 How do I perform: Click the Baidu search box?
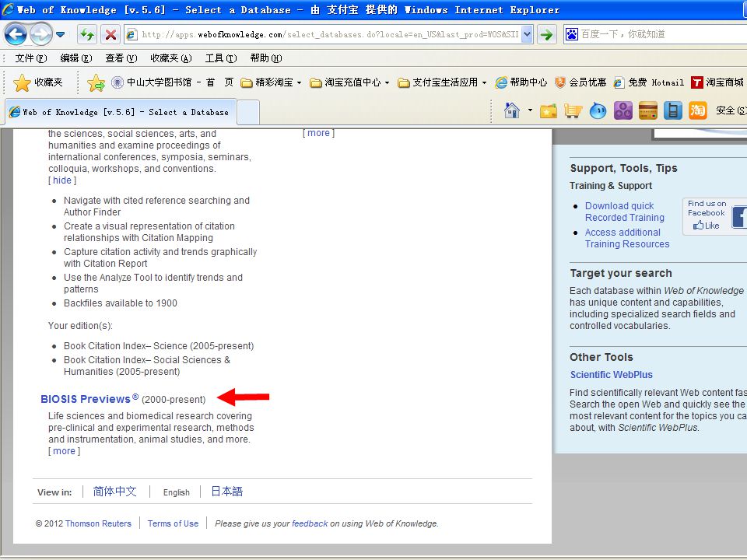click(662, 34)
